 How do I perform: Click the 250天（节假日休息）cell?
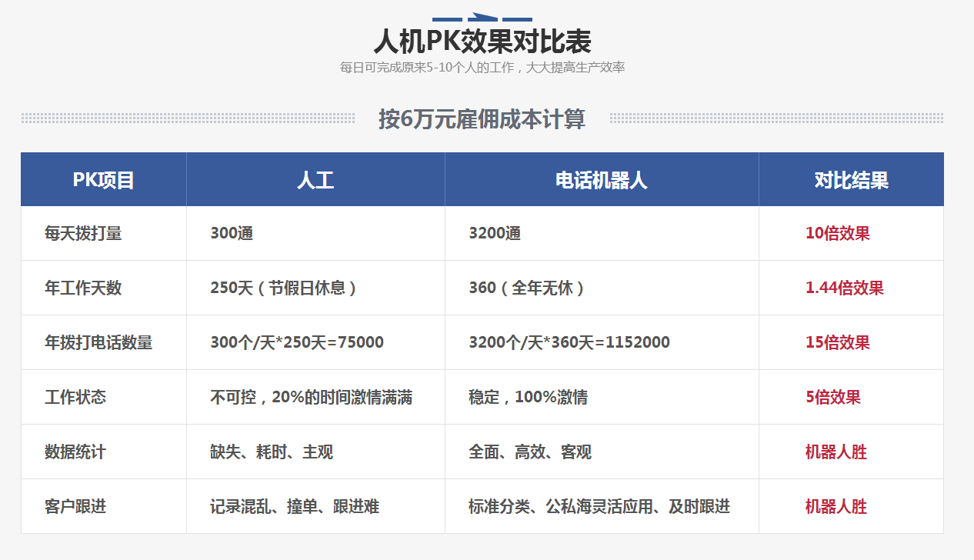point(285,288)
